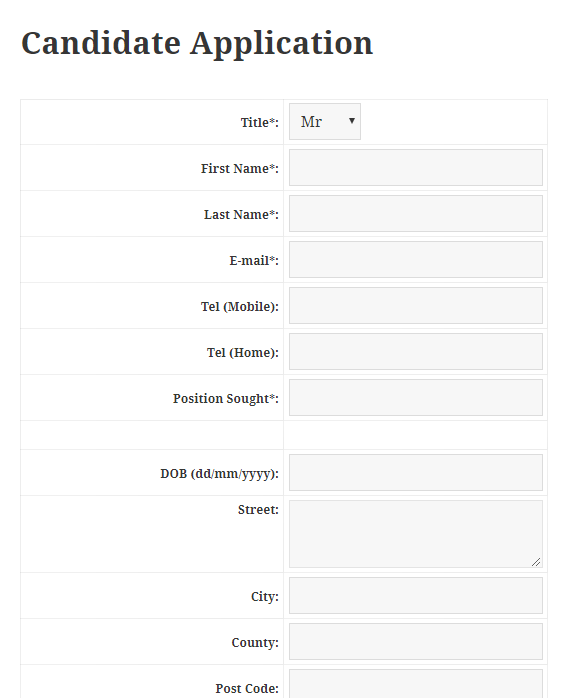Focus the Post Code input field
This screenshot has width=585, height=698.
pyautogui.click(x=416, y=684)
